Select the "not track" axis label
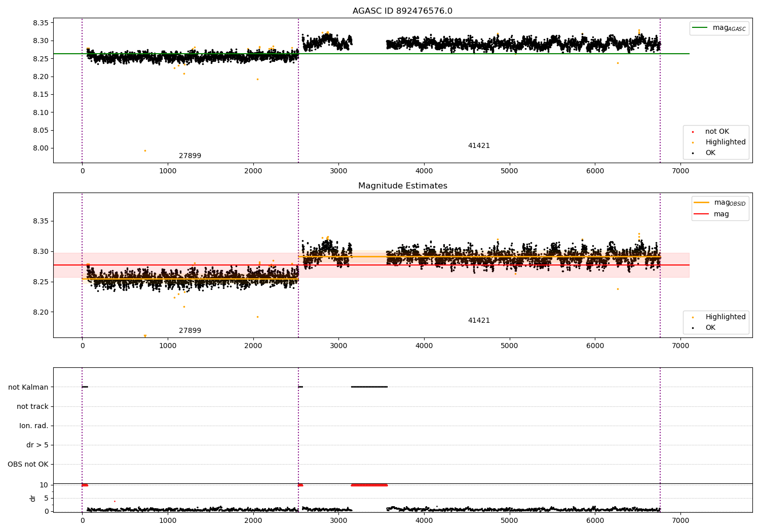This screenshot has width=760, height=532. point(32,406)
